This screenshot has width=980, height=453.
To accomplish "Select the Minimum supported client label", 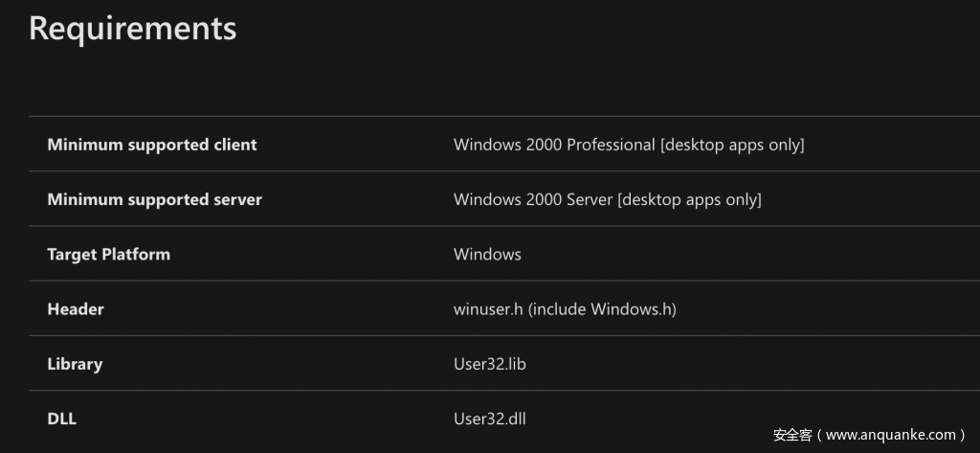I will coord(151,145).
